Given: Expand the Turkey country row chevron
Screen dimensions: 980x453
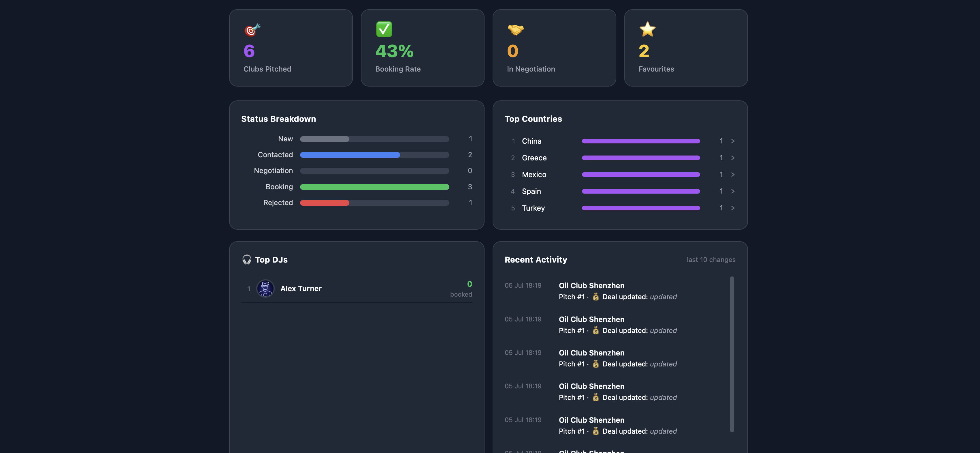Looking at the screenshot, I should [733, 208].
